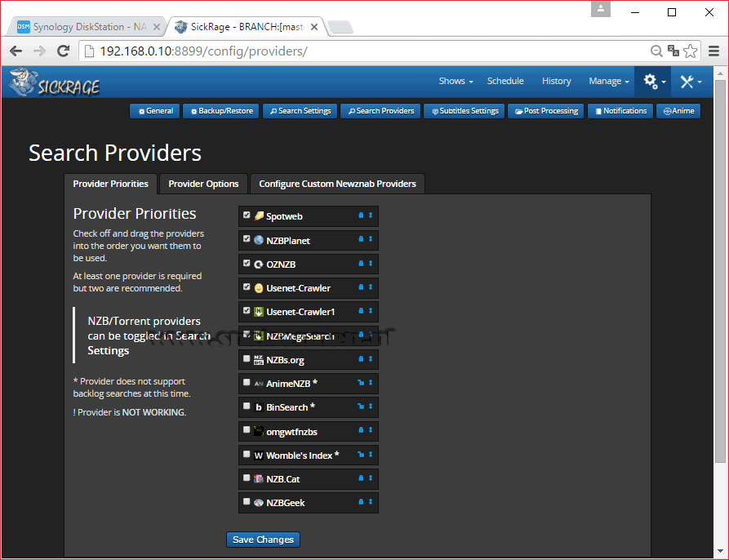Open the gear config dropdown menu
Screen dimensions: 729x560
pos(654,82)
